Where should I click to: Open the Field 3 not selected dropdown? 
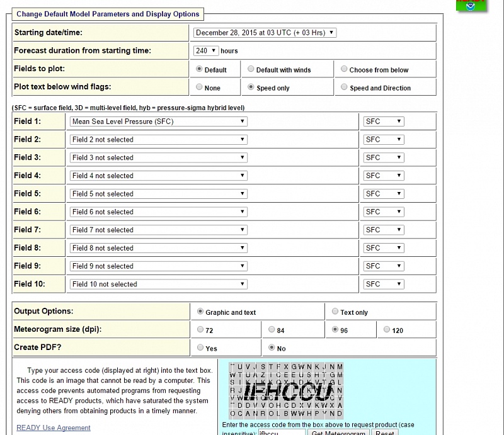pyautogui.click(x=159, y=157)
